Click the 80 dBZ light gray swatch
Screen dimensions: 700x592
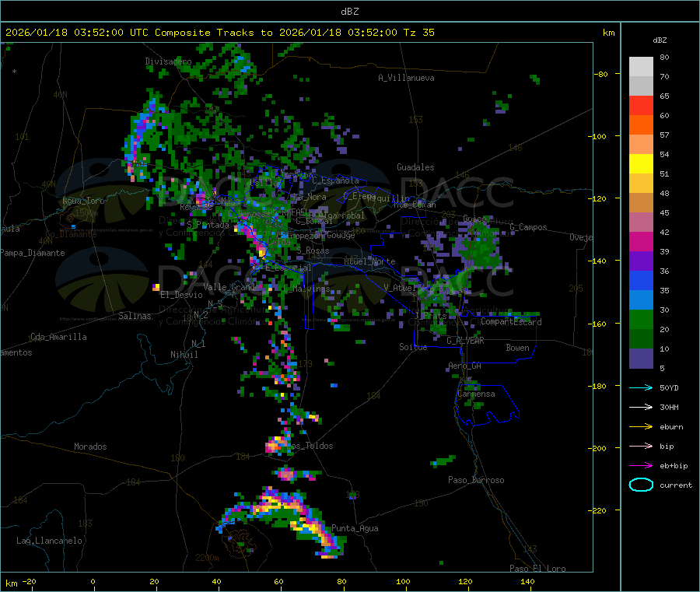click(641, 67)
